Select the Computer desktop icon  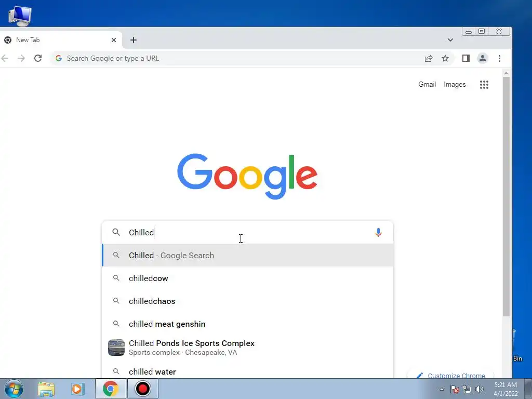coord(20,16)
